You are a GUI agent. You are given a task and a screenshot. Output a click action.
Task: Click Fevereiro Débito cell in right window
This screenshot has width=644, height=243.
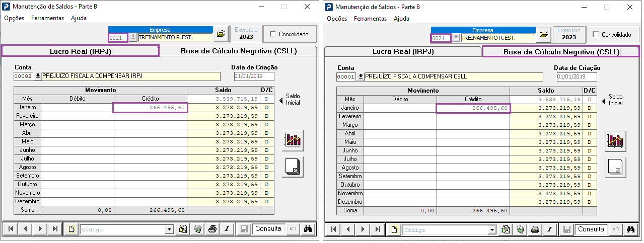coord(400,116)
